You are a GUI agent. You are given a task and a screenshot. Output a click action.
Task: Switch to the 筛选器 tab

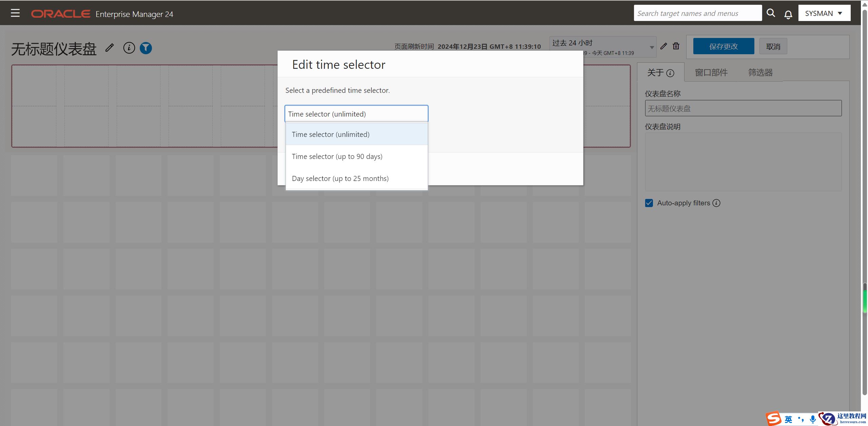[x=760, y=73]
